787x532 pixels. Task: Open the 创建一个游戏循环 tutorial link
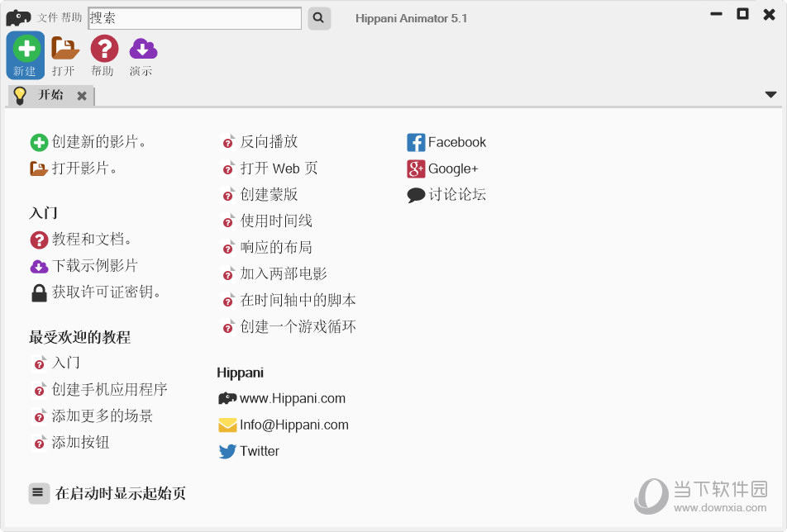click(298, 327)
